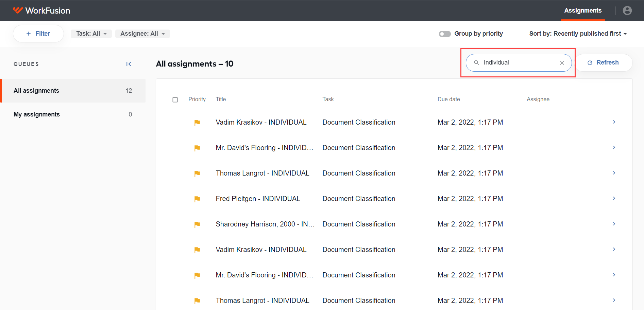Viewport: 644px width, 310px height.
Task: Expand second Vadim Krasikov row chevron
Action: (x=614, y=249)
